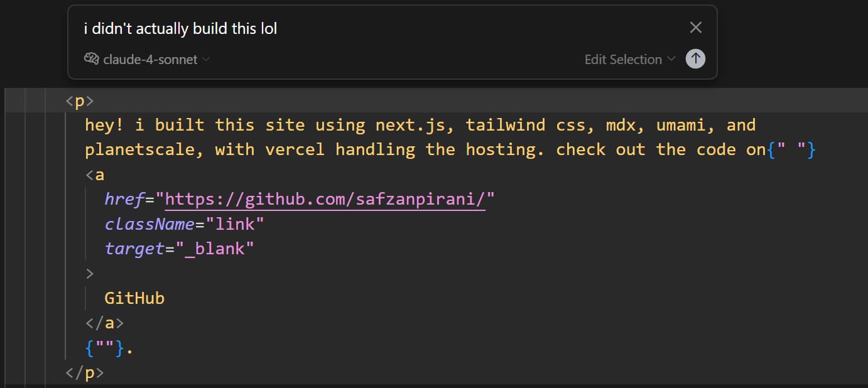Click the {" "} expression after "code on"

click(x=791, y=150)
